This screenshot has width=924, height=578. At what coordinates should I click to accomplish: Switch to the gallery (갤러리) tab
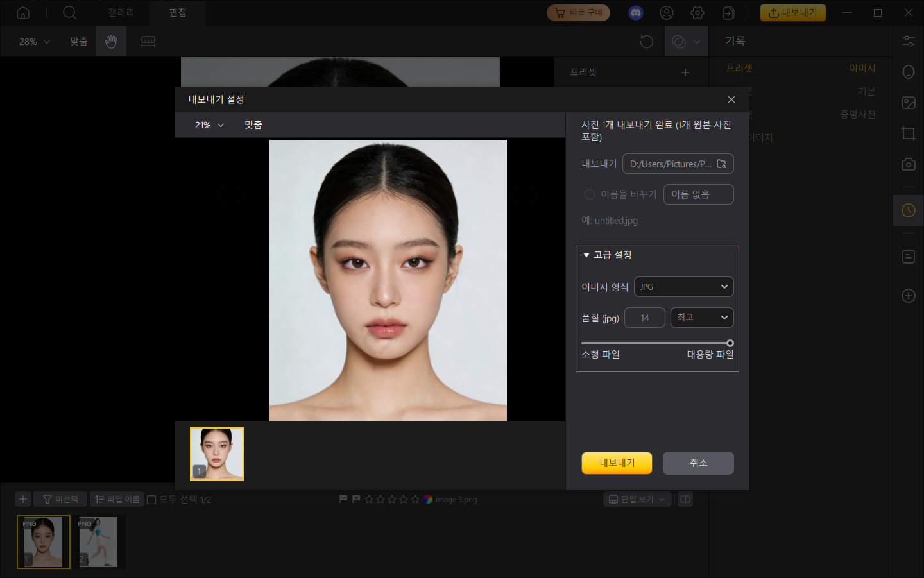tap(121, 13)
